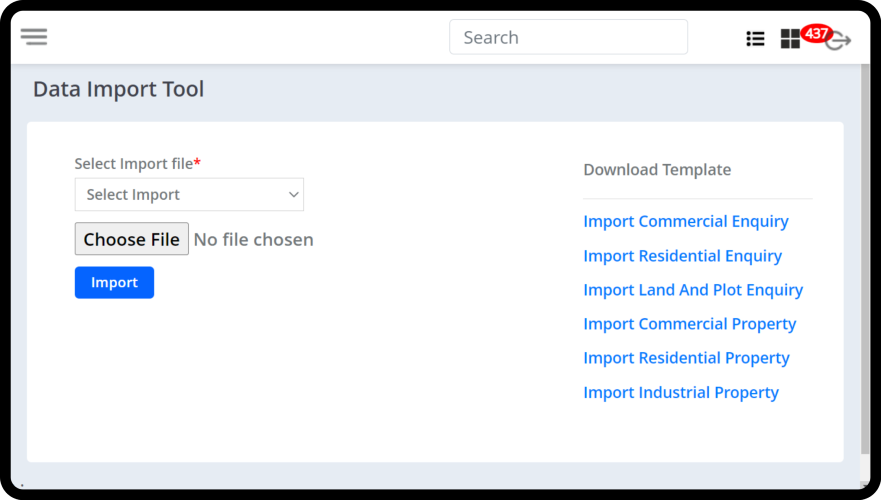Click the blue Import button

coord(114,283)
